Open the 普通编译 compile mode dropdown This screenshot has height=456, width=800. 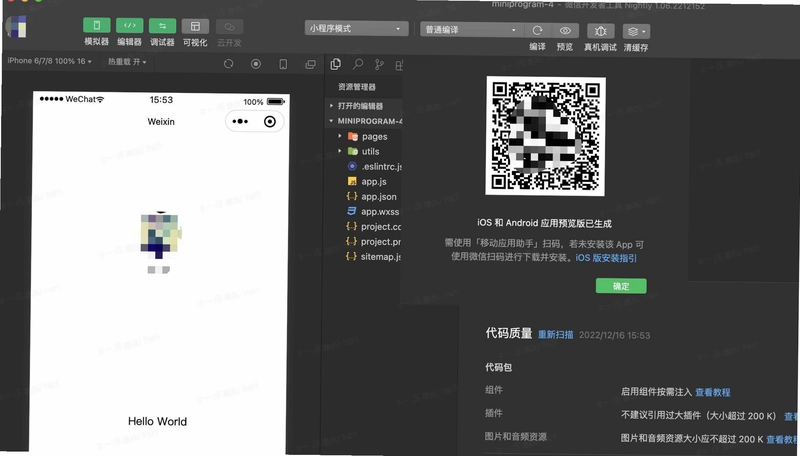[470, 30]
